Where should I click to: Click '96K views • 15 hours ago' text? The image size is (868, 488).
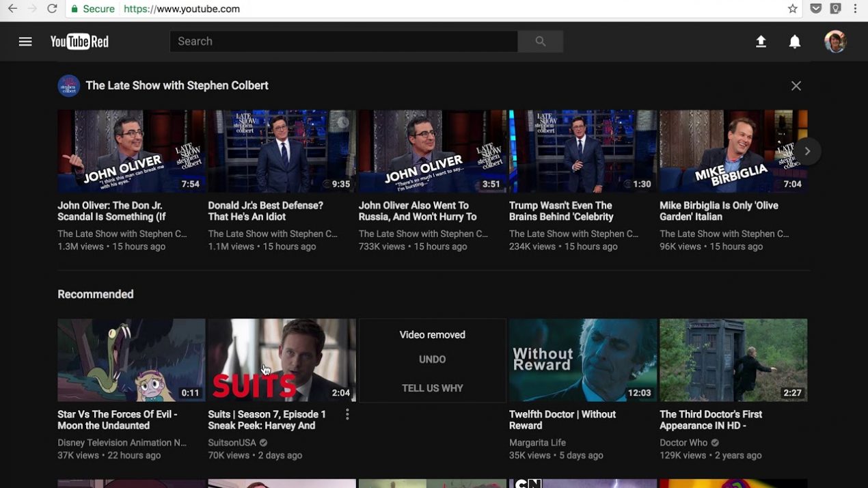(x=711, y=247)
